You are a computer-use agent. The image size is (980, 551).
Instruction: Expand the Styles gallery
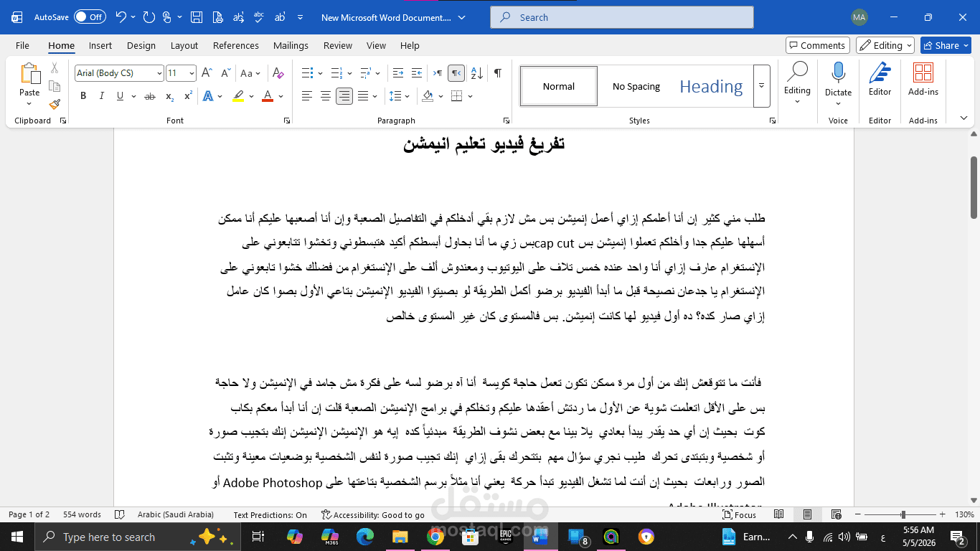tap(761, 86)
